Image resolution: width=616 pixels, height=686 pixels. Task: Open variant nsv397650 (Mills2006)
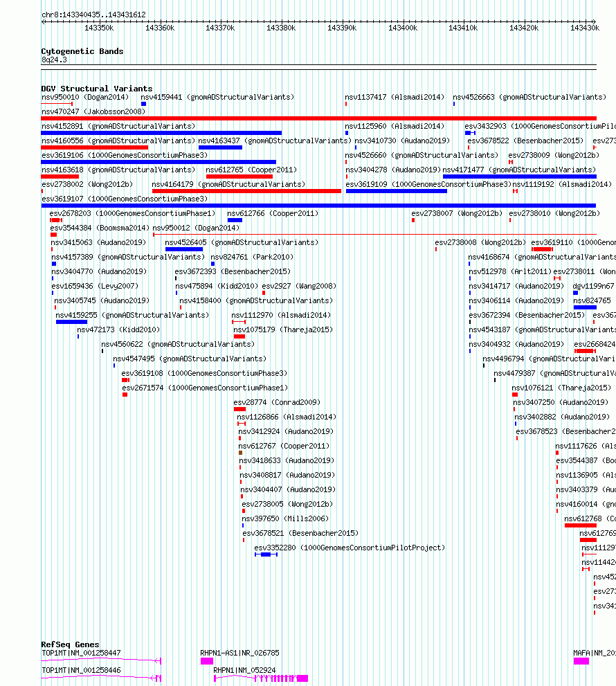click(x=285, y=519)
